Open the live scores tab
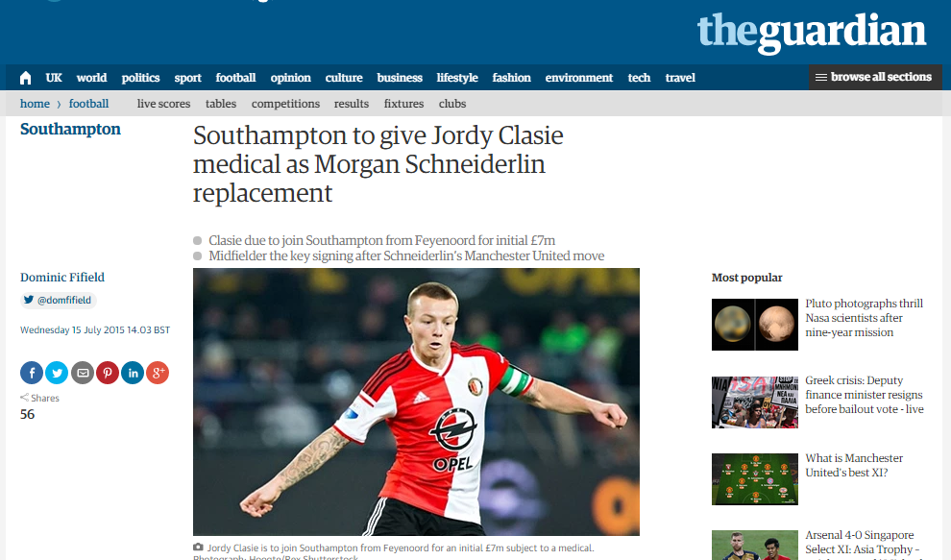The width and height of the screenshot is (951, 560). [163, 104]
